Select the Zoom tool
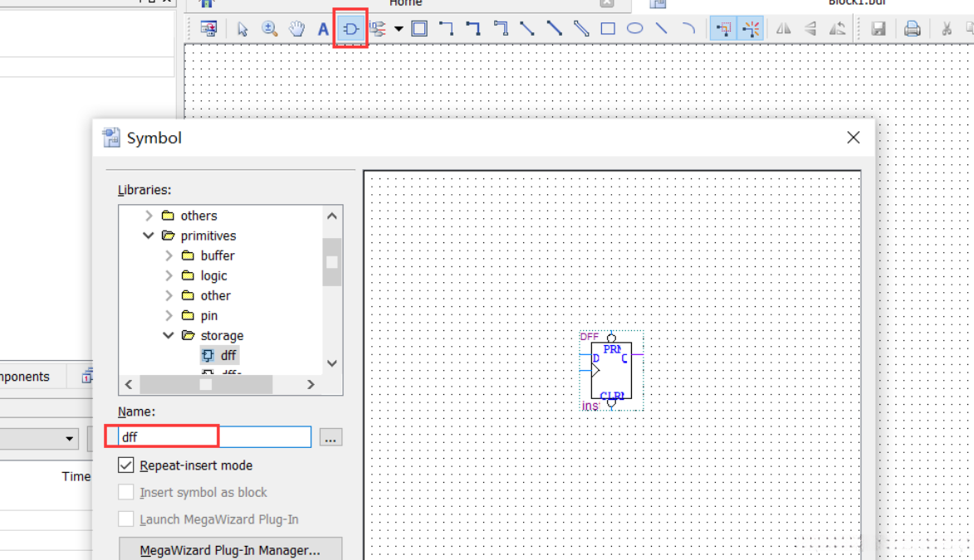 [270, 28]
